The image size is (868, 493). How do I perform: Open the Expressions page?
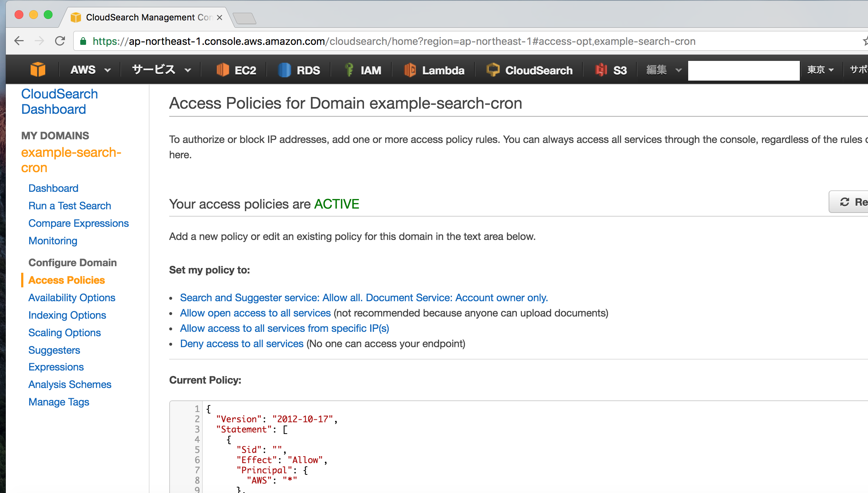[x=56, y=367]
